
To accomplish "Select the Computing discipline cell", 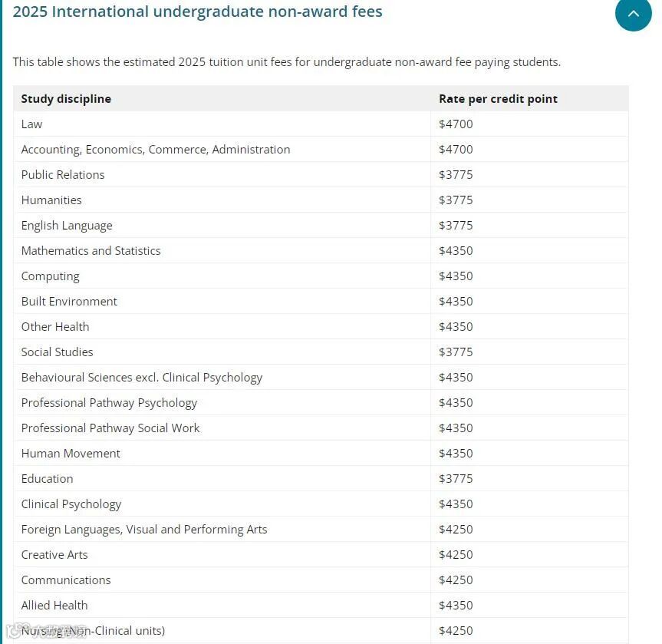I will 51,276.
